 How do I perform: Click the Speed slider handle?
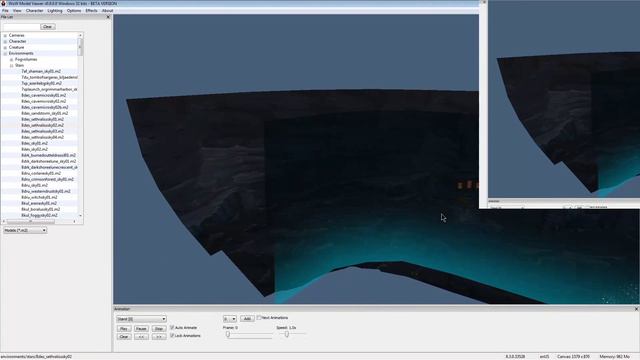click(287, 334)
